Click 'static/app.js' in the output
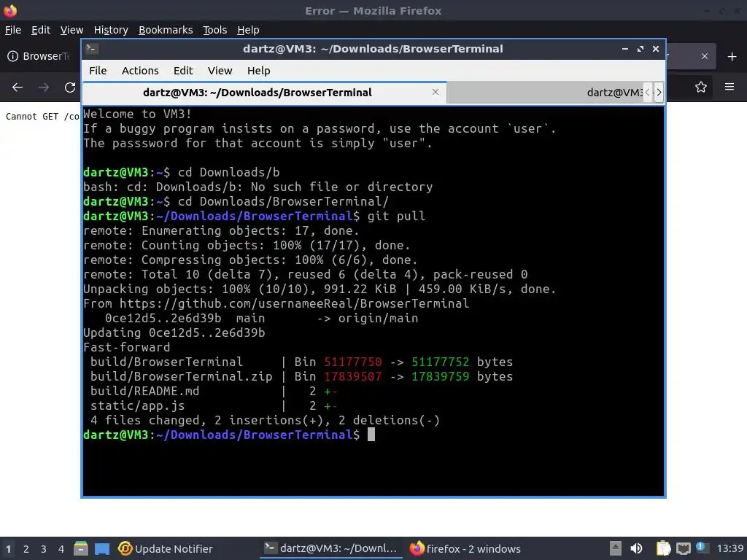747x560 pixels. pos(137,405)
